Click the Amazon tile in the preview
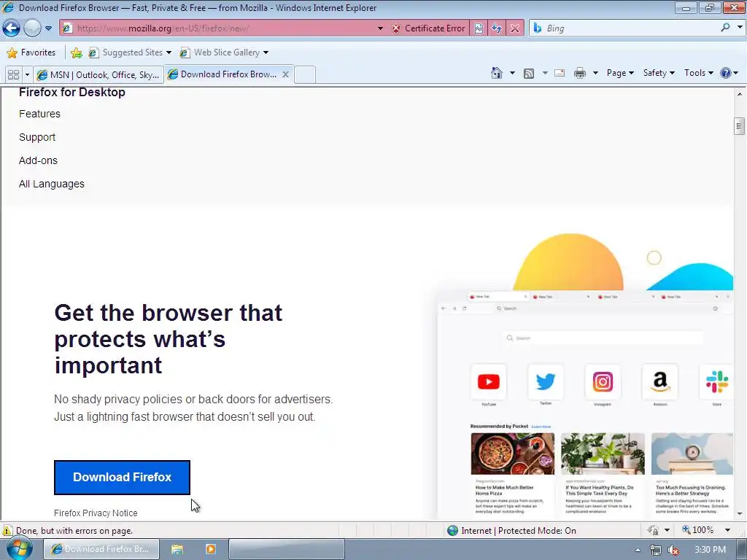 [659, 382]
